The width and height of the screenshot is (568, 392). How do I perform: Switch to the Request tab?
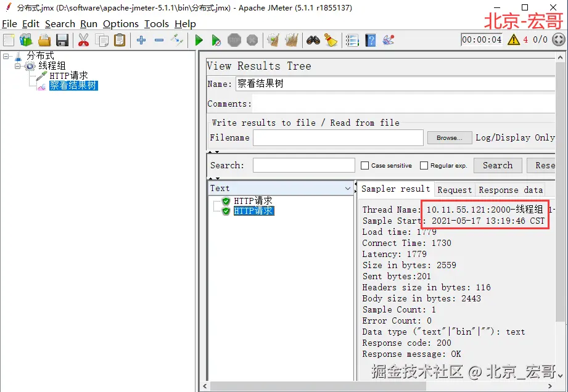(455, 190)
